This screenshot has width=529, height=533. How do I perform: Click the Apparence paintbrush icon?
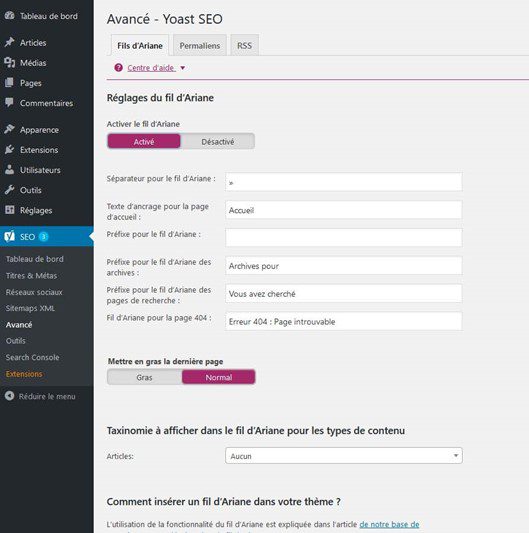(10, 129)
